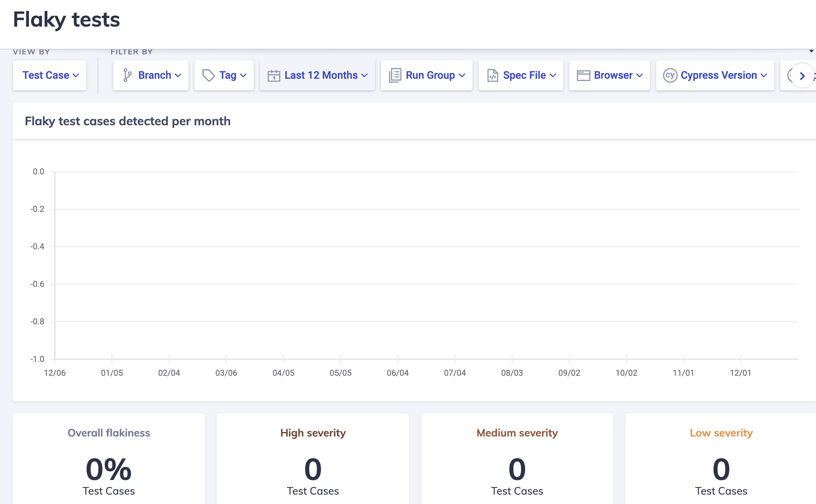
Task: Click the branch icon in the Branch filter
Action: (x=127, y=75)
